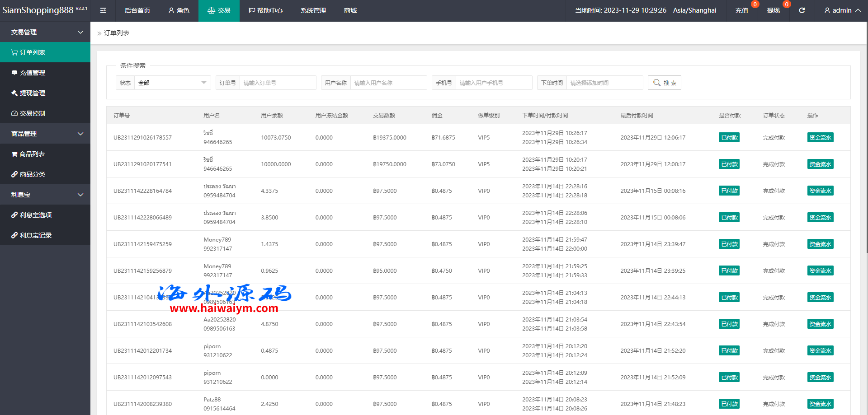Open 交易控制 in the sidebar
This screenshot has width=868, height=415.
point(32,113)
